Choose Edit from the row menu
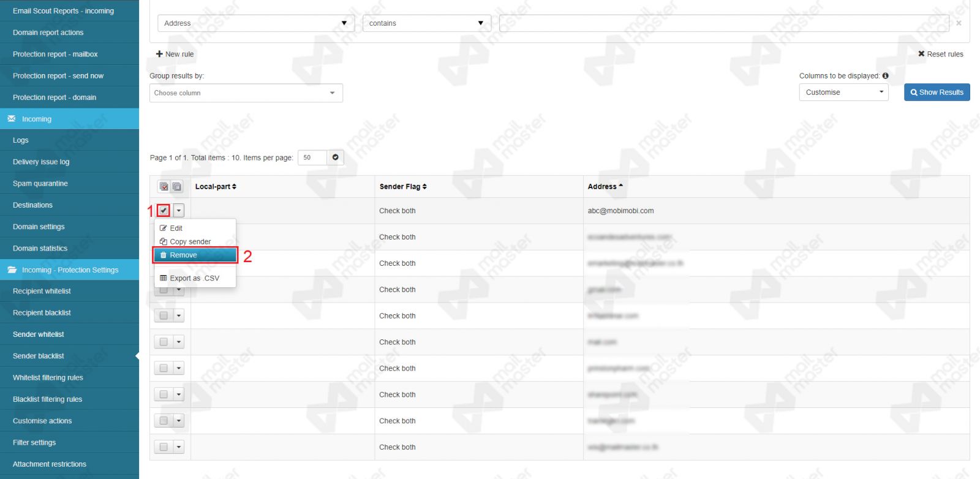Screen dimensions: 980x479 click(195, 228)
